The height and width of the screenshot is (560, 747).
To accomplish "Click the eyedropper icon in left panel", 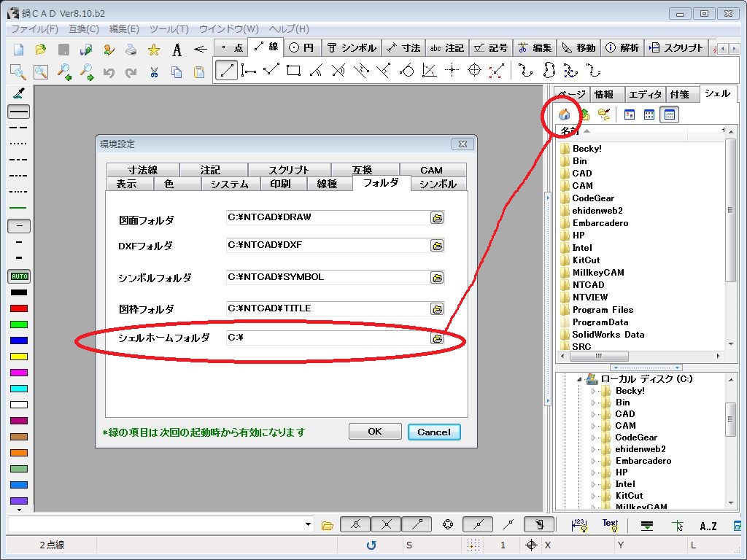I will (18, 93).
